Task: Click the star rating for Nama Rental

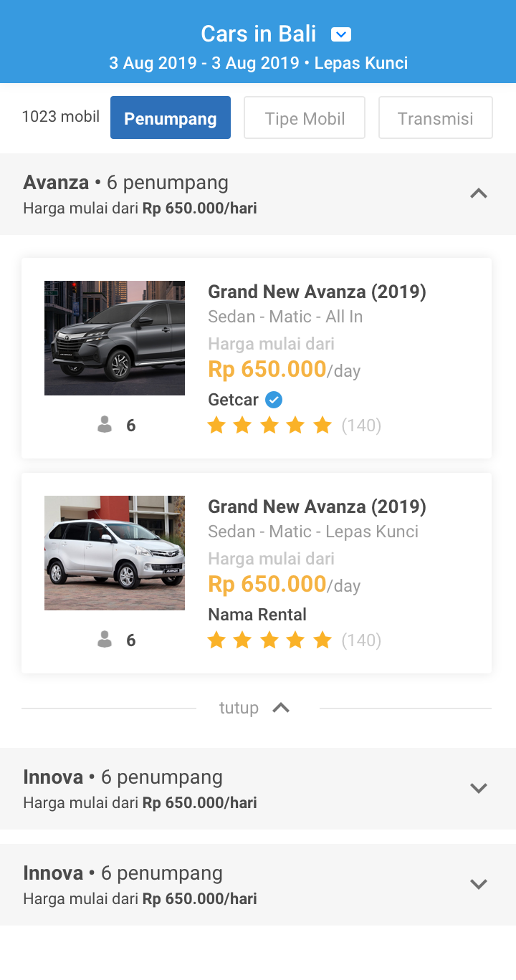Action: pos(269,640)
